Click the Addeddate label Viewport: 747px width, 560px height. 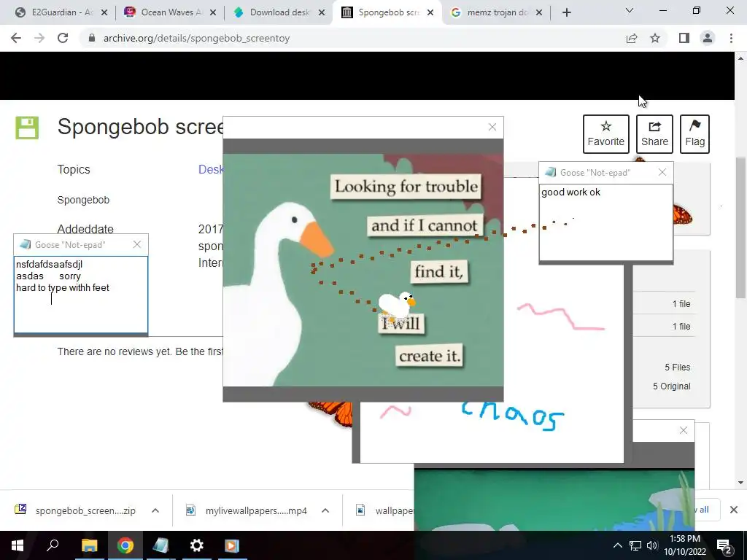85,229
